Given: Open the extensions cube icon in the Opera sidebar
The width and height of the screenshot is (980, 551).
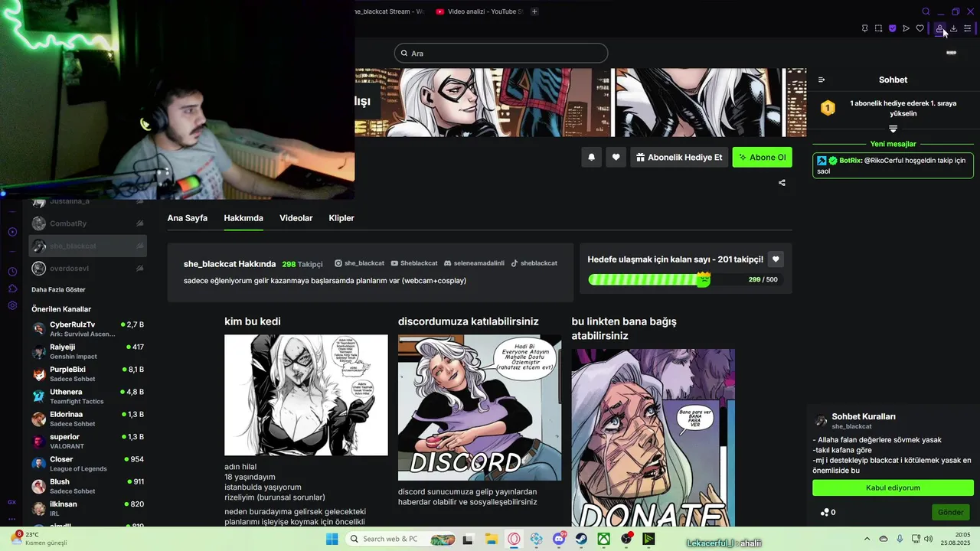Looking at the screenshot, I should click(12, 289).
